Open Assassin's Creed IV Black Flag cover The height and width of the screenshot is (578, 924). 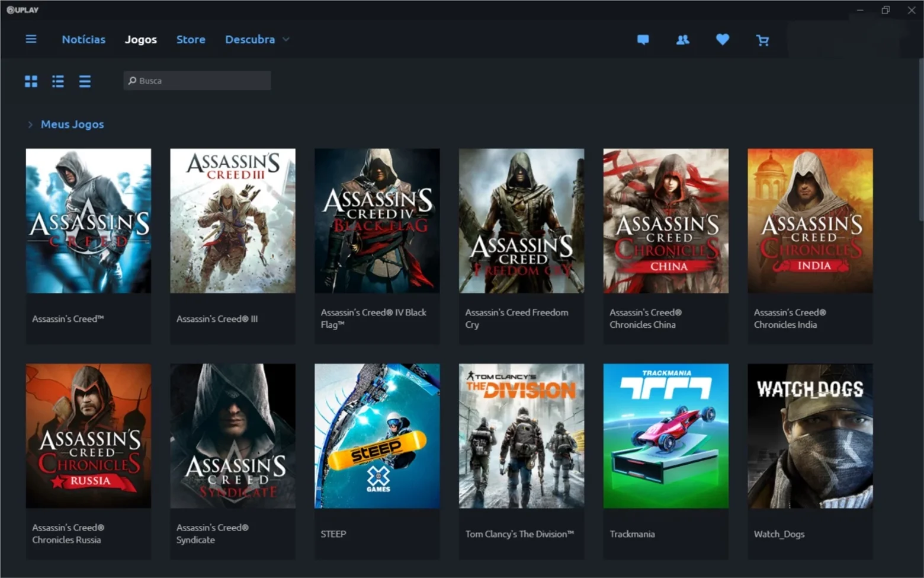377,221
